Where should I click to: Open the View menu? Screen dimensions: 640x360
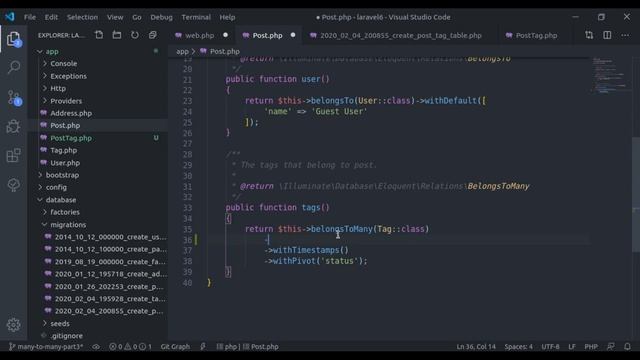pyautogui.click(x=115, y=17)
